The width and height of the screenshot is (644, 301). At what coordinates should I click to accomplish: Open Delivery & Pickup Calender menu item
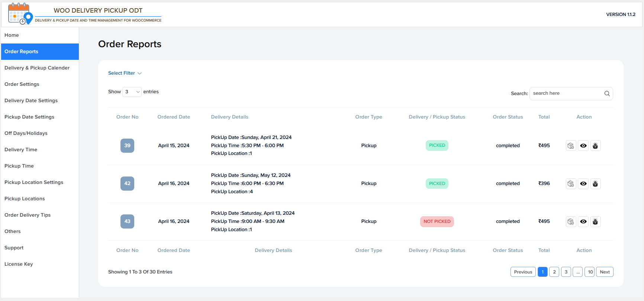point(37,68)
